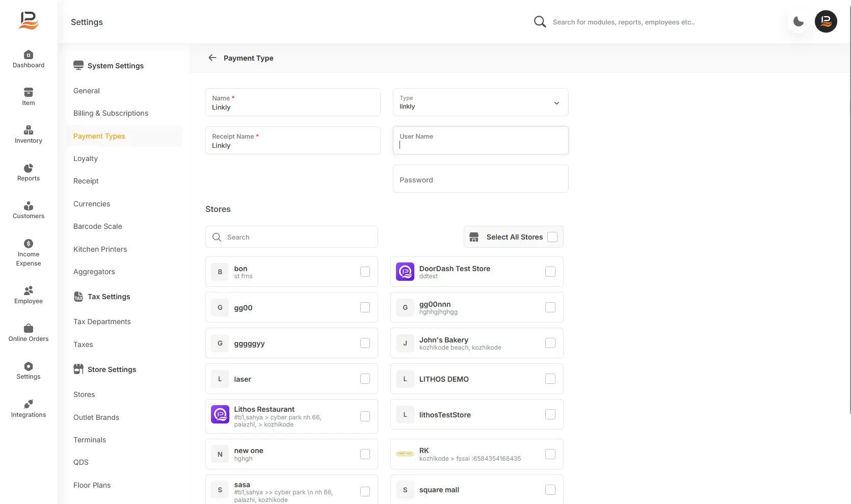
Task: Open the Integrations plug icon
Action: coord(29,404)
